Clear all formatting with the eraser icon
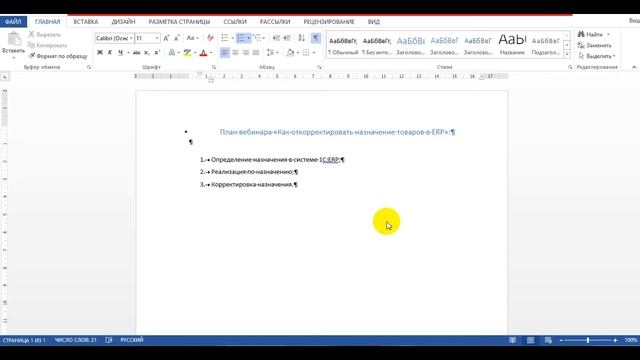This screenshot has width=640, height=360. [x=210, y=38]
